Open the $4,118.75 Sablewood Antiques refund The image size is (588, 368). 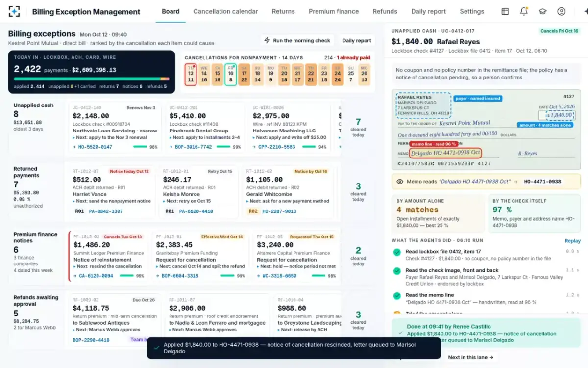pos(115,321)
